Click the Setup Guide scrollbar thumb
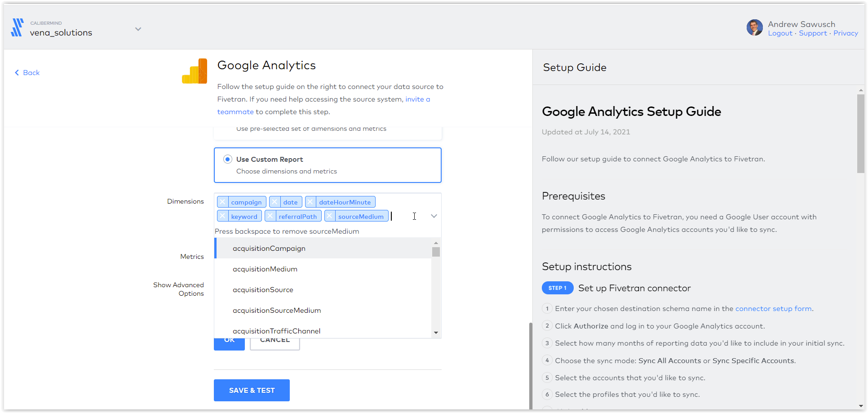This screenshot has width=868, height=413. click(860, 133)
